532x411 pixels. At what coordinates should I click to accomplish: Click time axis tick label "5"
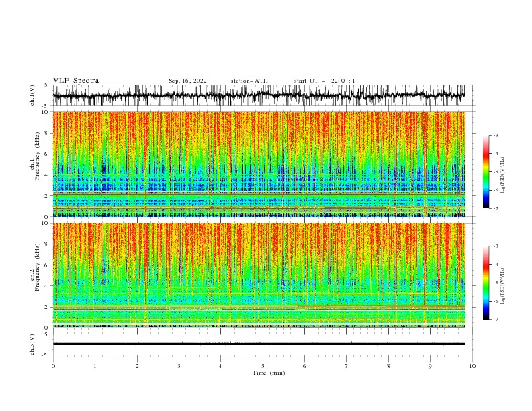tap(263, 366)
